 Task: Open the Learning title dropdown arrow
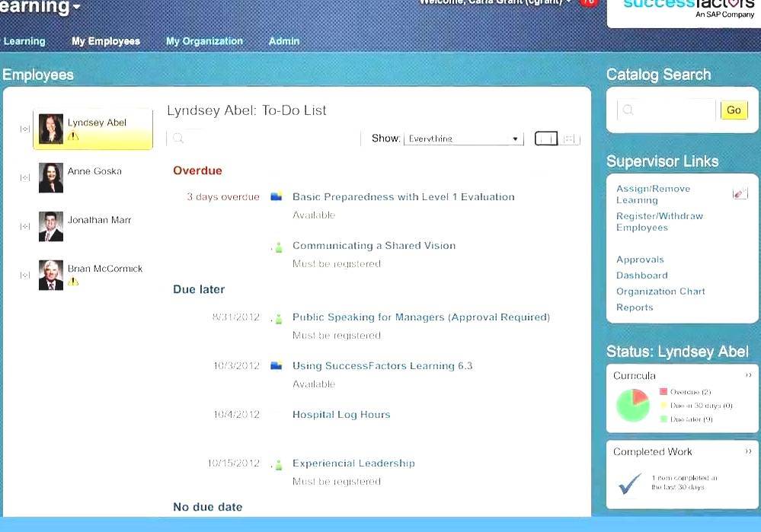76,7
